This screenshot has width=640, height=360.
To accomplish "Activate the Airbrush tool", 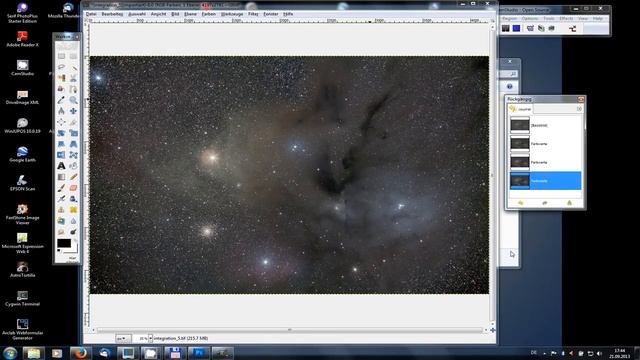I will (61, 199).
